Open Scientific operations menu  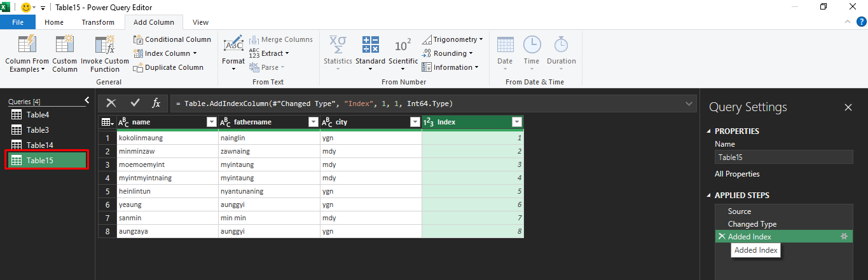pos(403,52)
